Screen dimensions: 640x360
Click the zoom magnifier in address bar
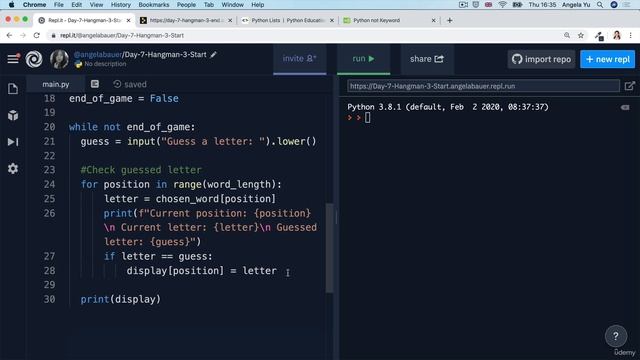click(x=567, y=36)
